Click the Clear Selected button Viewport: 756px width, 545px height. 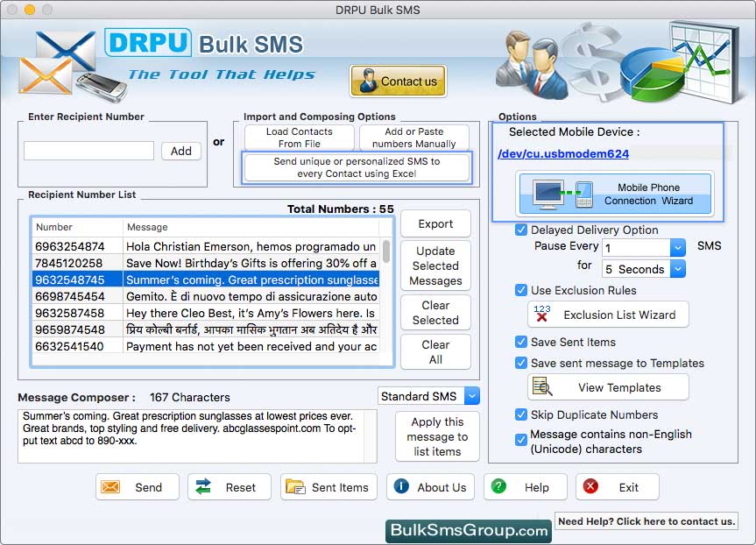435,313
